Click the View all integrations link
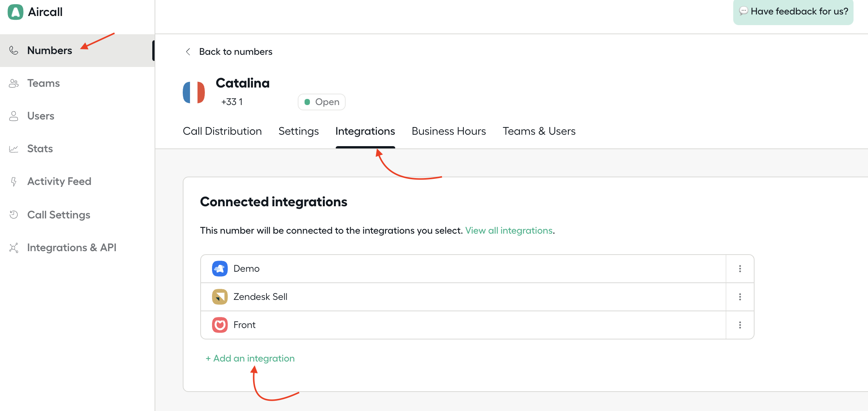The image size is (868, 411). point(509,231)
